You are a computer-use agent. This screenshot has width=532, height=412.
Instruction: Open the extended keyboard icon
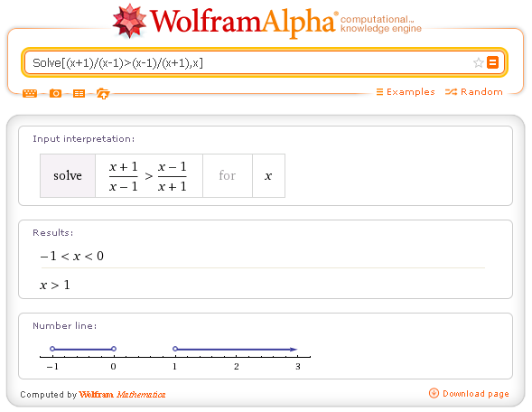pos(30,93)
